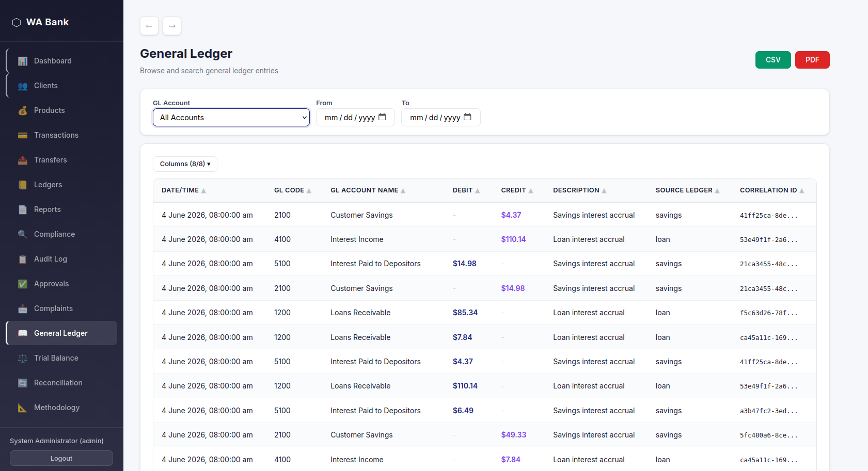Click the $4.37 credit amount for Customer Savings

point(511,215)
